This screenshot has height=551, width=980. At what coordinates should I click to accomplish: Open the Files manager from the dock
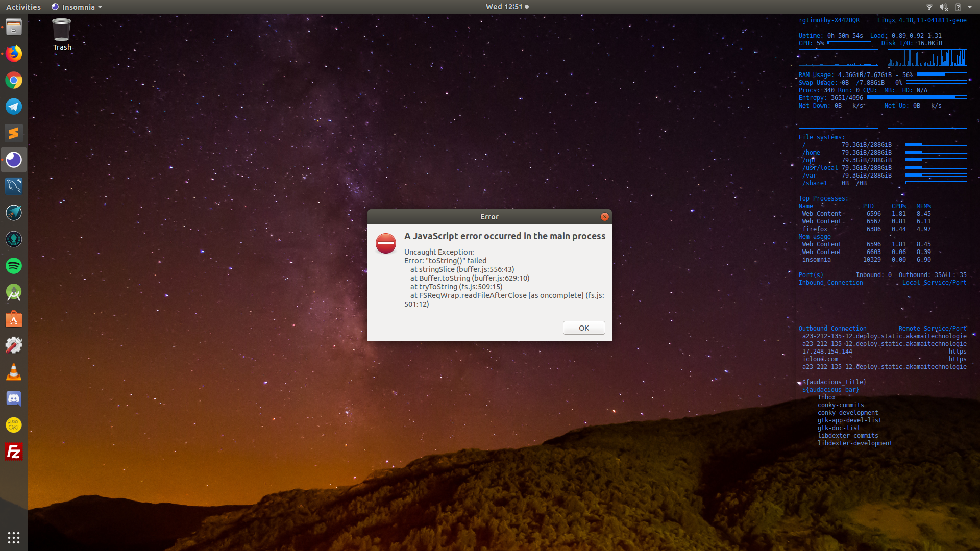pos(14,27)
